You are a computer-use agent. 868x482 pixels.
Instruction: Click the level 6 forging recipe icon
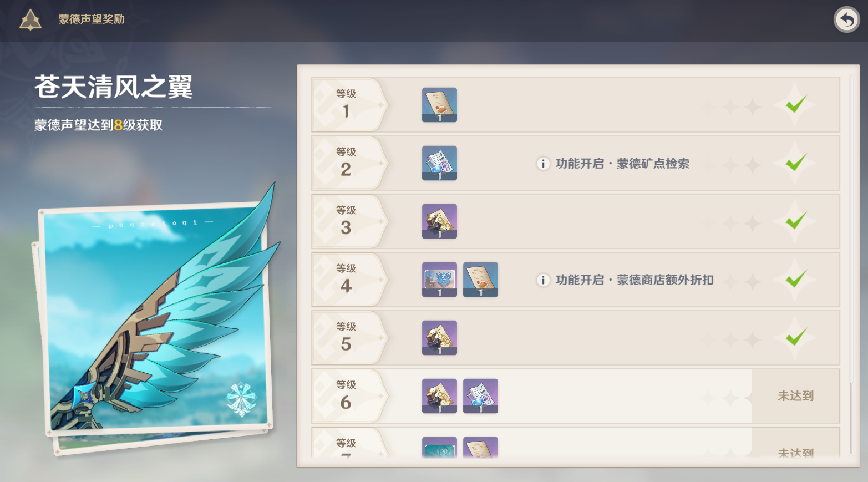tap(439, 396)
